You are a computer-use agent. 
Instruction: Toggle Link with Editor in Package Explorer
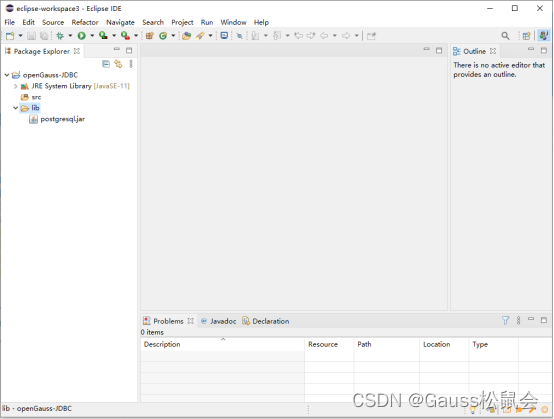point(118,64)
